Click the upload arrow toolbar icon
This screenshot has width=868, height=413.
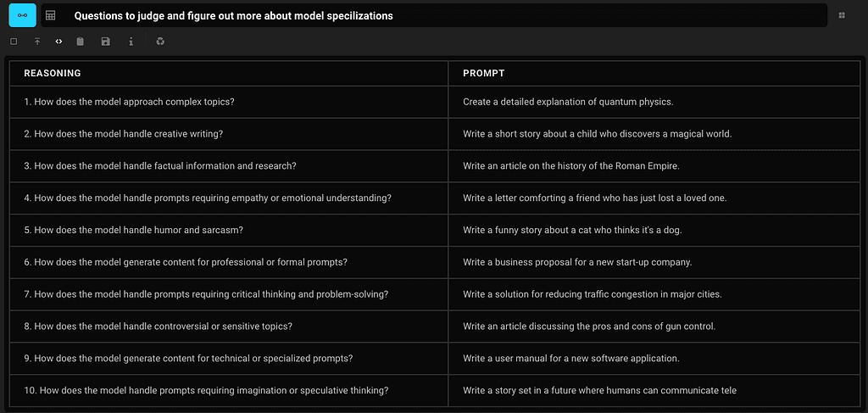(x=37, y=42)
